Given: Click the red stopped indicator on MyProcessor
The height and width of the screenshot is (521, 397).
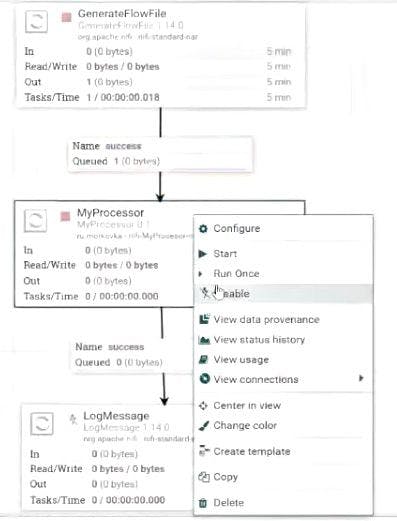Looking at the screenshot, I should click(x=65, y=217).
